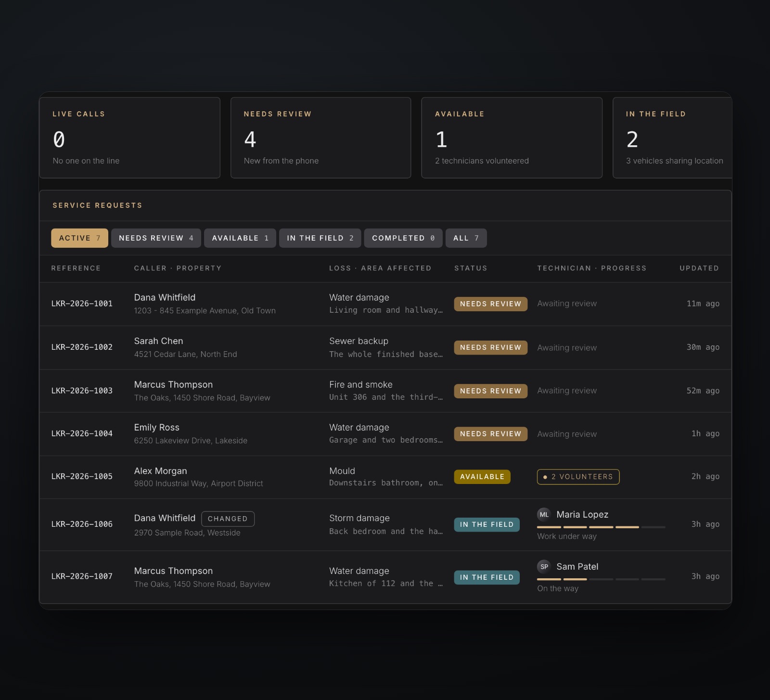
Task: Click Needs Review status for Emily Ross
Action: 490,434
